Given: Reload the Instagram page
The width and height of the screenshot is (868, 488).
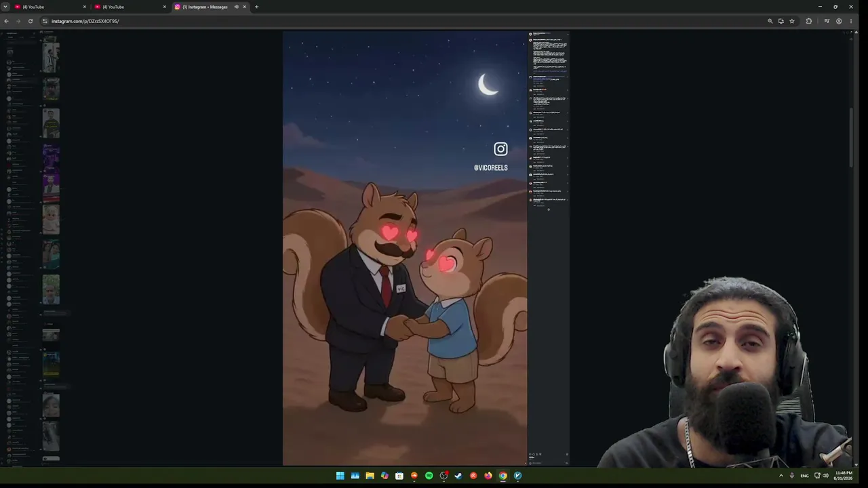Looking at the screenshot, I should [31, 21].
